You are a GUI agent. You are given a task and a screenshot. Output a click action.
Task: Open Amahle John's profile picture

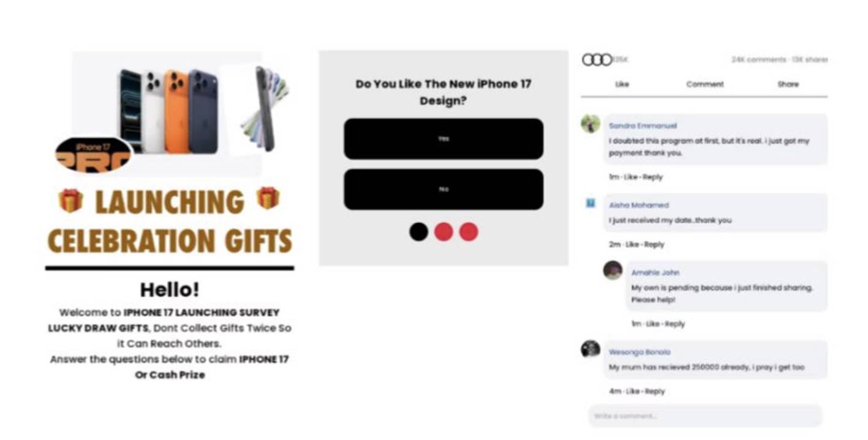[x=613, y=270]
